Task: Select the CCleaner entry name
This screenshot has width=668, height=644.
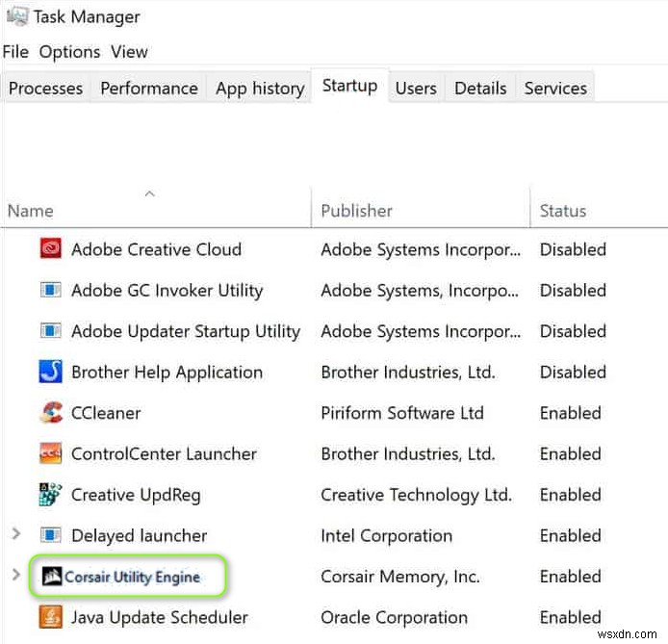Action: [106, 413]
